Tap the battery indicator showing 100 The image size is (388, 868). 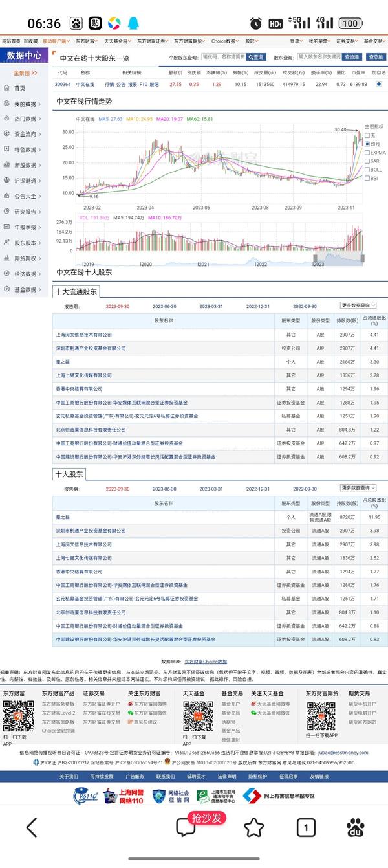point(349,23)
